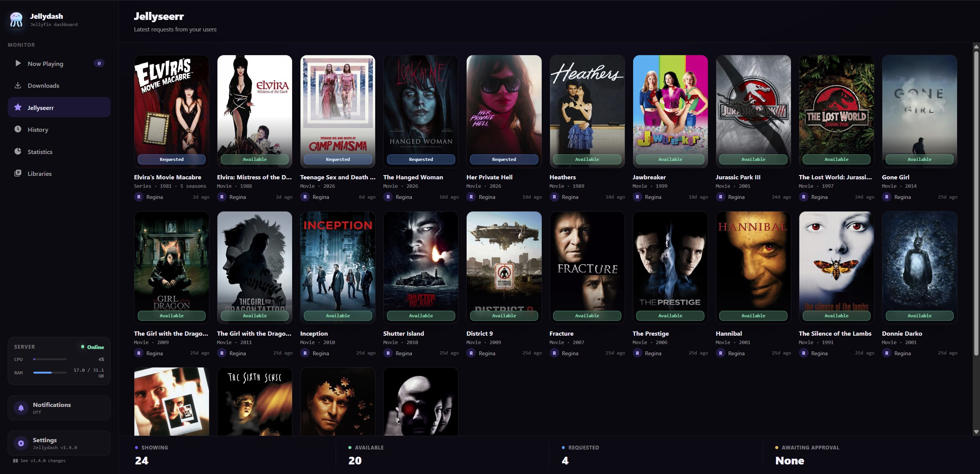The width and height of the screenshot is (980, 474).
Task: Click the vertical scrollbar thumb of the request list
Action: 976,203
